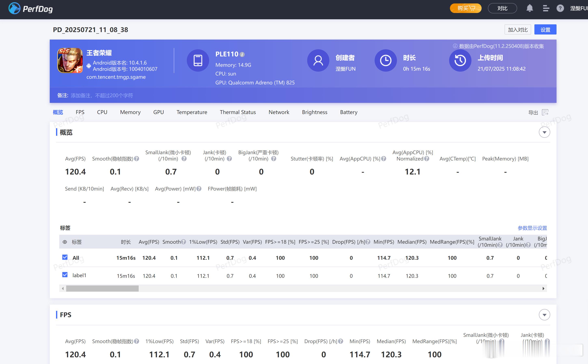Click the 导出 export icon

pyautogui.click(x=545, y=112)
